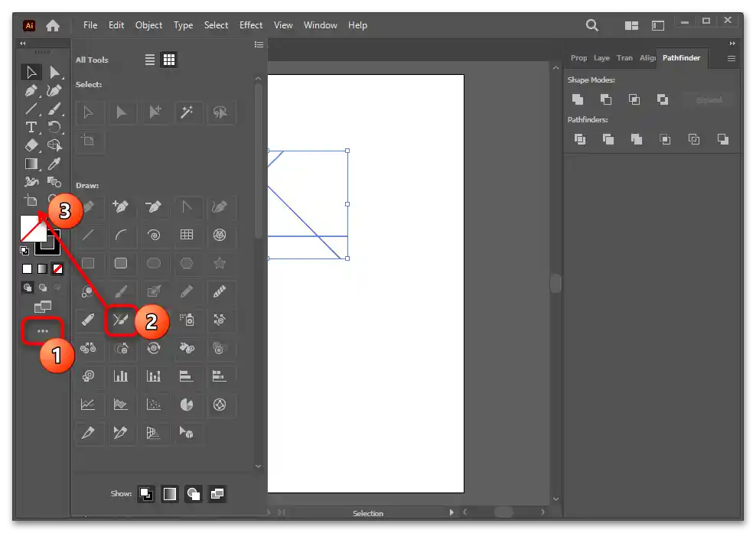The height and width of the screenshot is (533, 756).
Task: Switch All Tools drawer to list view
Action: 150,60
